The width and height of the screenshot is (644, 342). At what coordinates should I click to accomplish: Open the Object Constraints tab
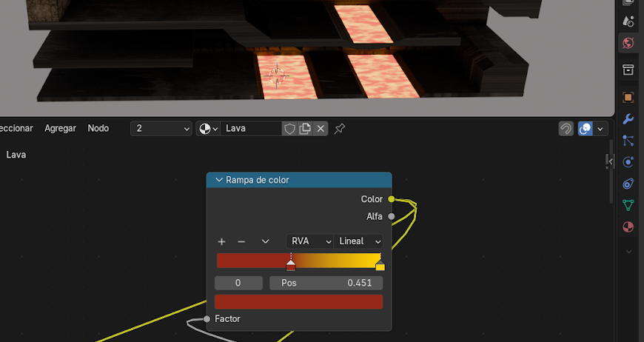point(628,183)
